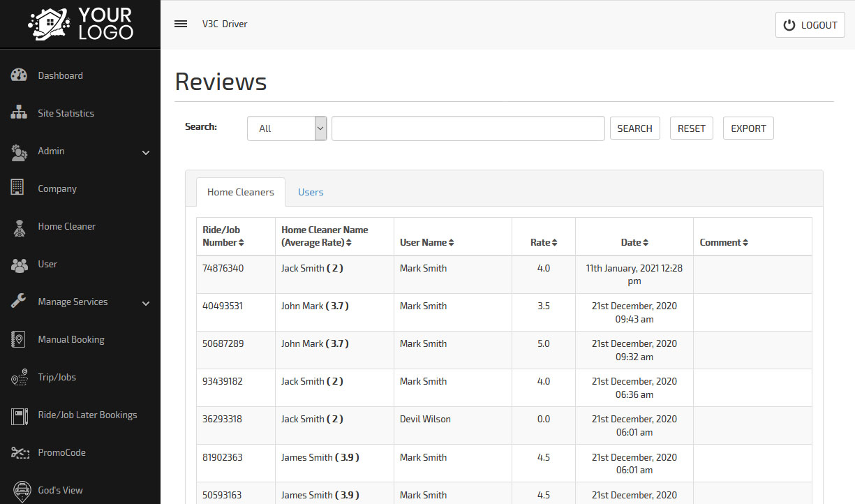This screenshot has height=504, width=855.
Task: Click the PromoCode scissors icon
Action: [x=19, y=452]
